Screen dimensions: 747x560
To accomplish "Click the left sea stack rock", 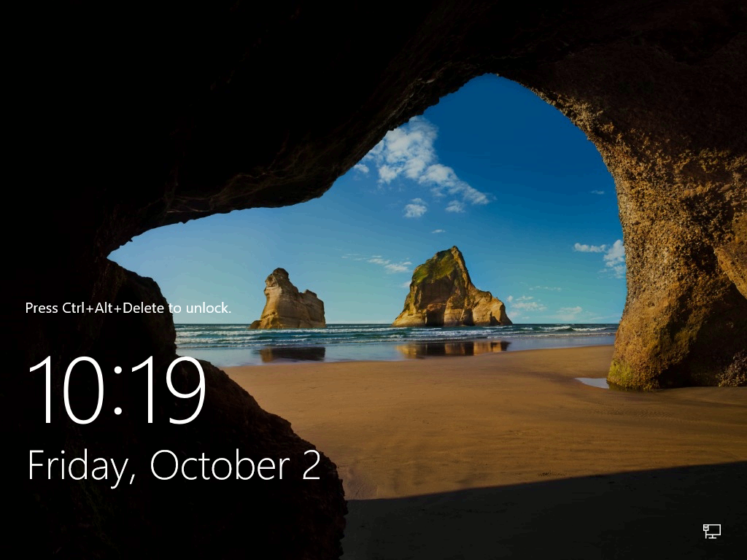I will pos(288,301).
